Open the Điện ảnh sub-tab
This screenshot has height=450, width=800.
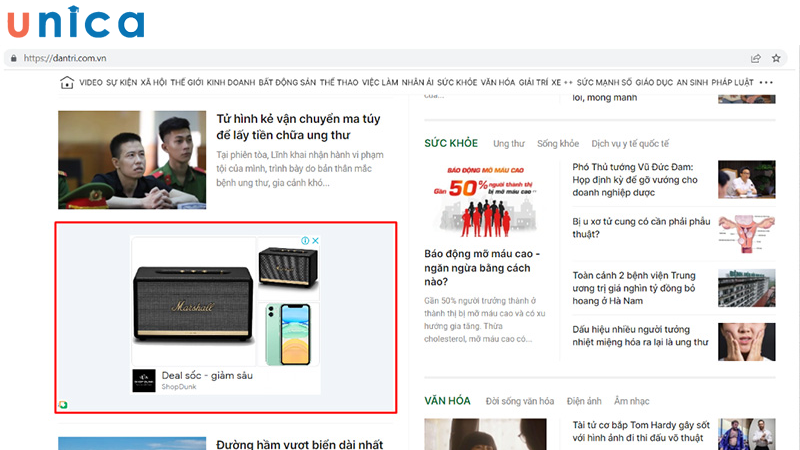click(x=584, y=402)
